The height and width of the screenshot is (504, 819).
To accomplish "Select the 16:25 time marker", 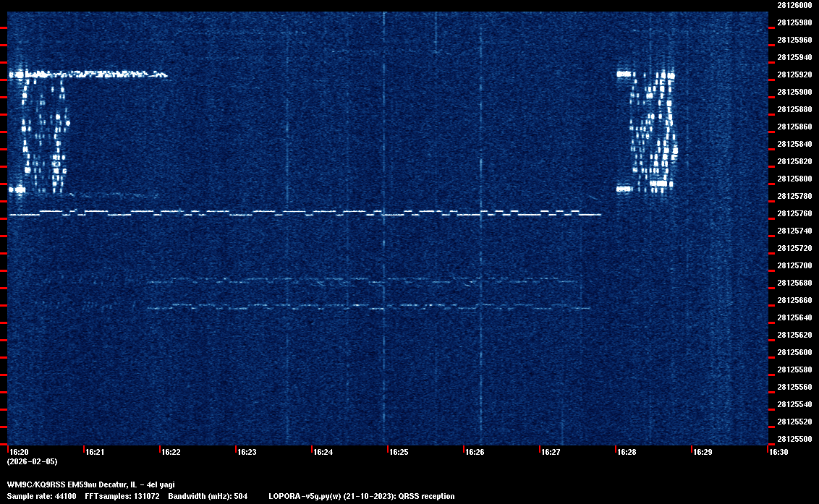I will coord(399,453).
